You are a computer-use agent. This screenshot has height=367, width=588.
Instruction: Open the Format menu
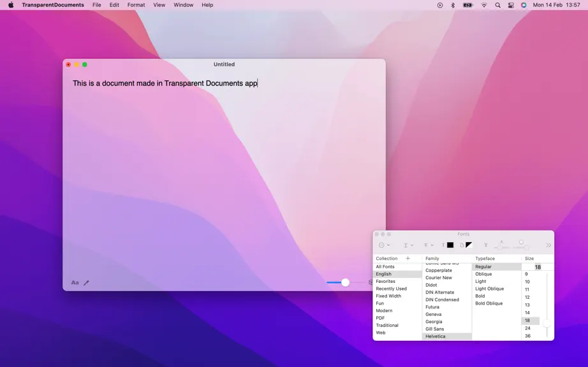136,5
